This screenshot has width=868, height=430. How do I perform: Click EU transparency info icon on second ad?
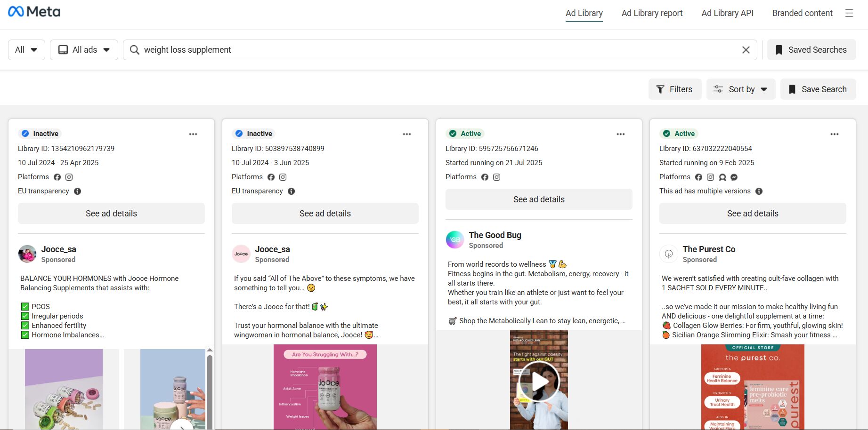(292, 191)
